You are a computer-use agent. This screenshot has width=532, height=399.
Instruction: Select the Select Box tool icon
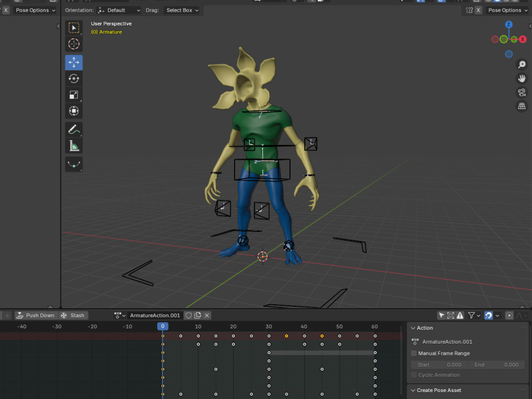73,28
